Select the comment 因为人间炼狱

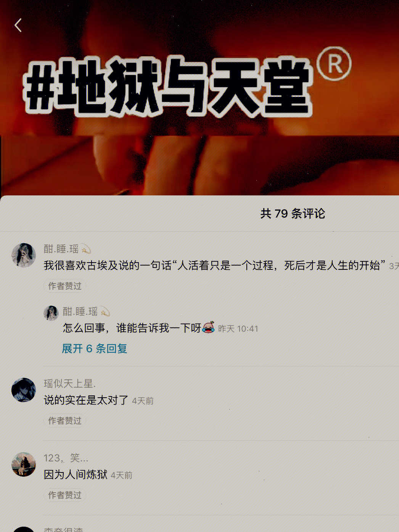(76, 474)
